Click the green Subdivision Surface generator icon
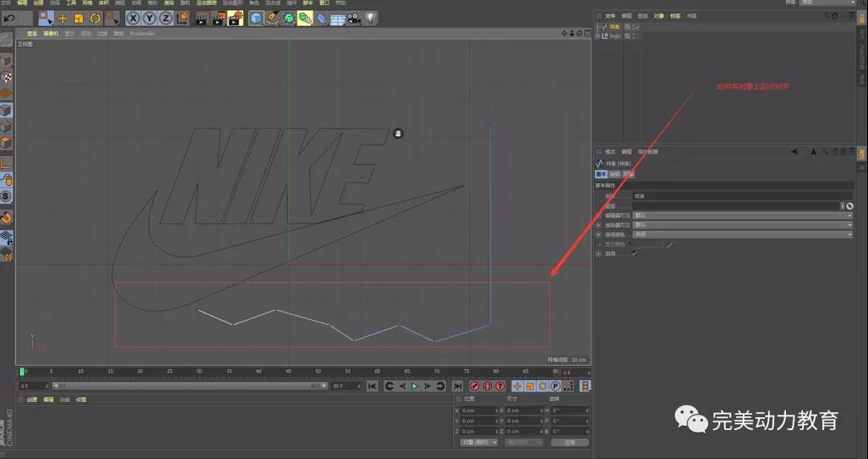This screenshot has height=459, width=868. [289, 18]
